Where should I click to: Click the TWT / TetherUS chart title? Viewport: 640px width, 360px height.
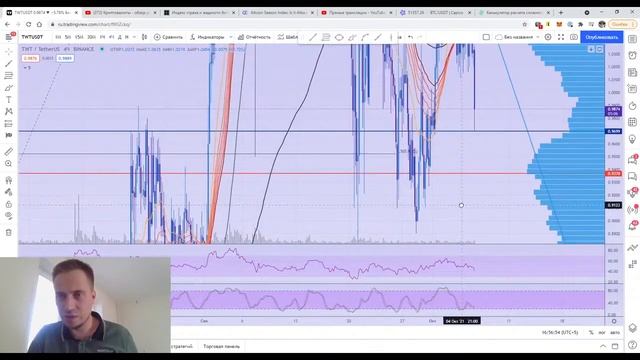(x=40, y=49)
